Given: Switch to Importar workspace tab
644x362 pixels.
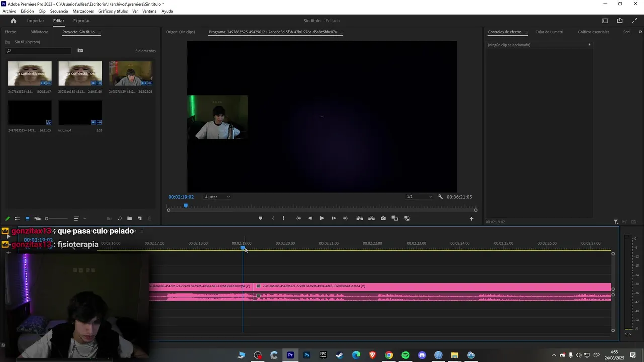Looking at the screenshot, I should coord(35,21).
